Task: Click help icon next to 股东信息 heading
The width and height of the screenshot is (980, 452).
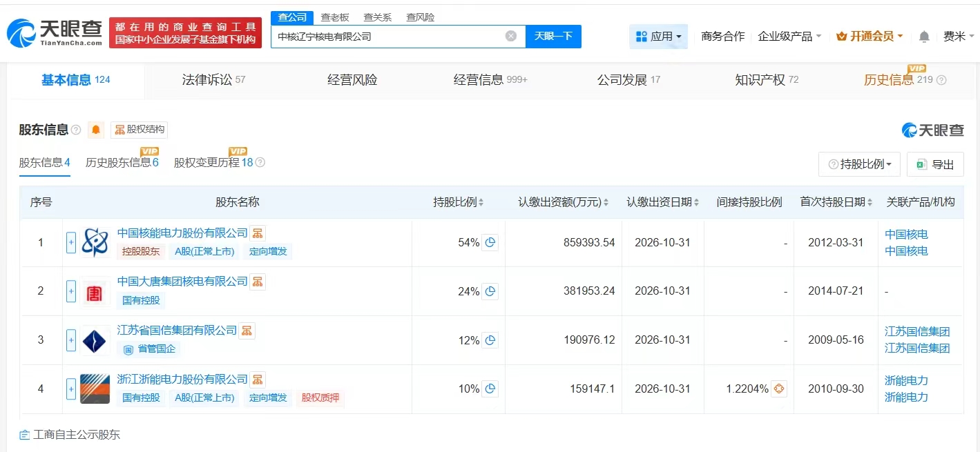Action: click(x=76, y=130)
